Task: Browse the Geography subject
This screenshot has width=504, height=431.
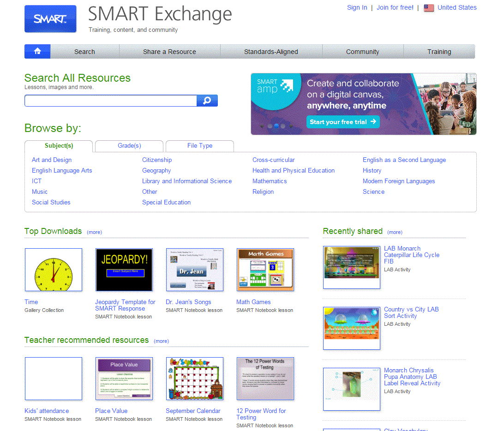Action: pos(156,171)
